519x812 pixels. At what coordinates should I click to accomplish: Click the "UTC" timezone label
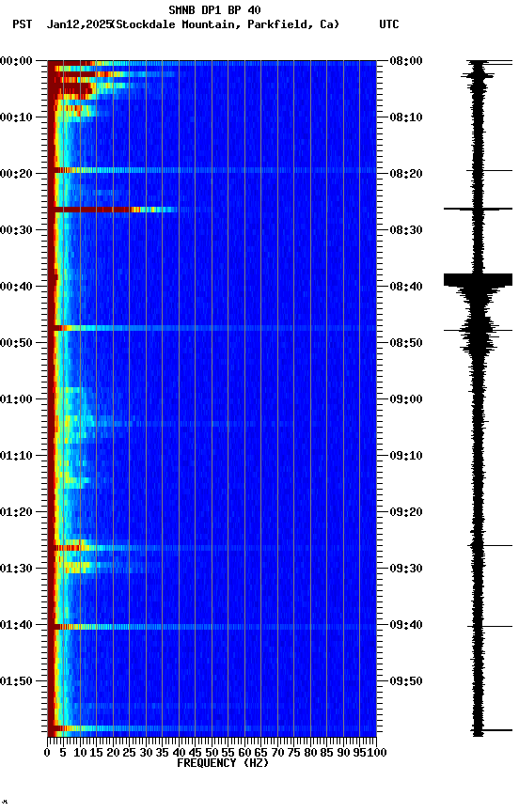click(389, 24)
